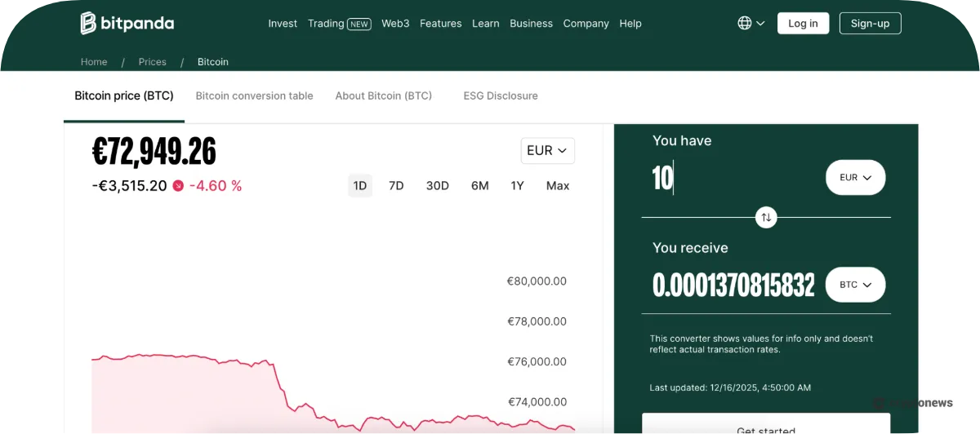Click the You have amount field

[735, 178]
